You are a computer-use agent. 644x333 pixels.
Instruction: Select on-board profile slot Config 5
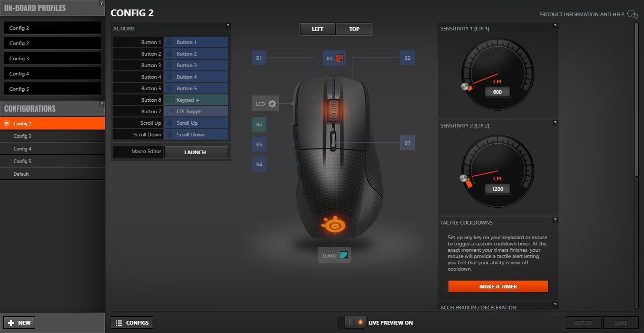tap(52, 89)
